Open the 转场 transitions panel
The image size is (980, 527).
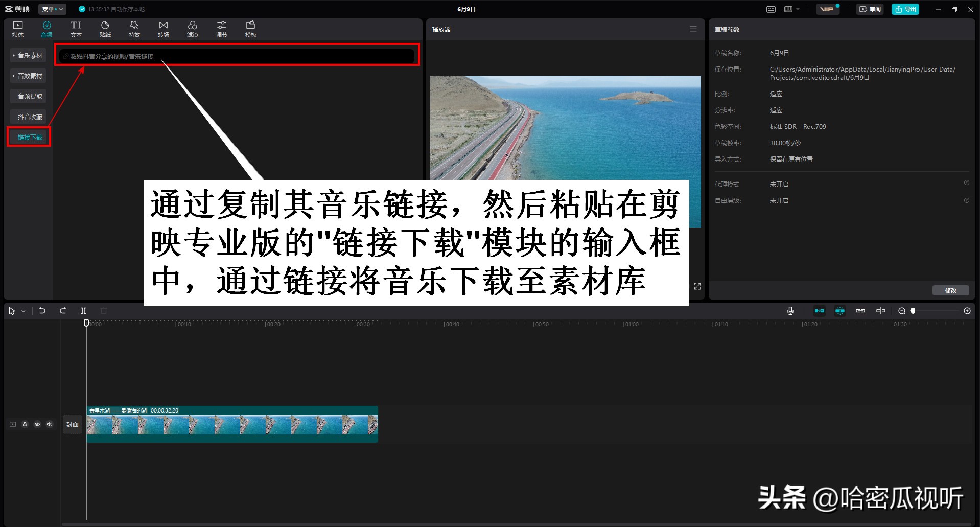pos(164,28)
